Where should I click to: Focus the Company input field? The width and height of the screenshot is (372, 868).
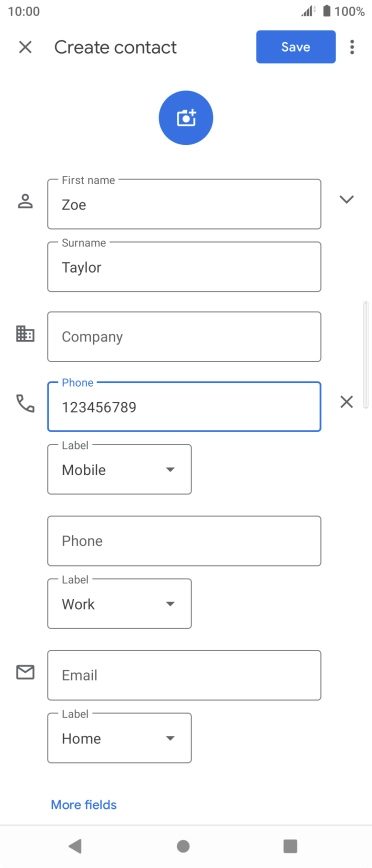[x=184, y=337]
